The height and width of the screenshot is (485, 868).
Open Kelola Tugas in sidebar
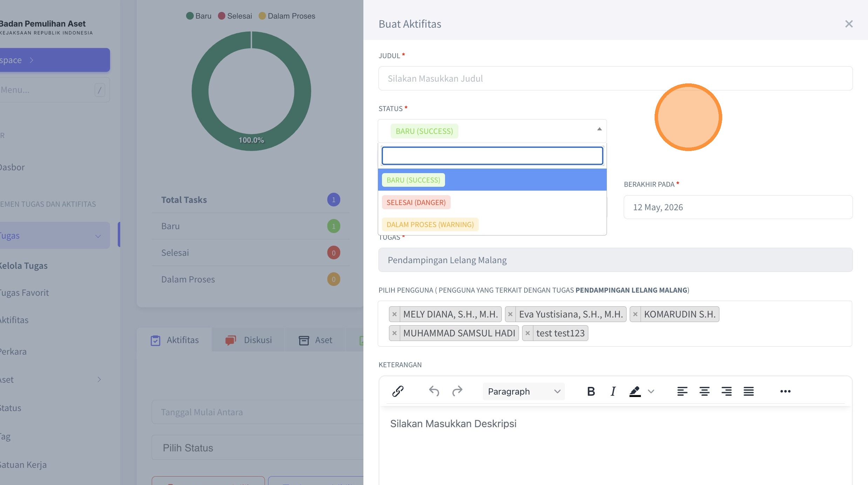point(24,266)
